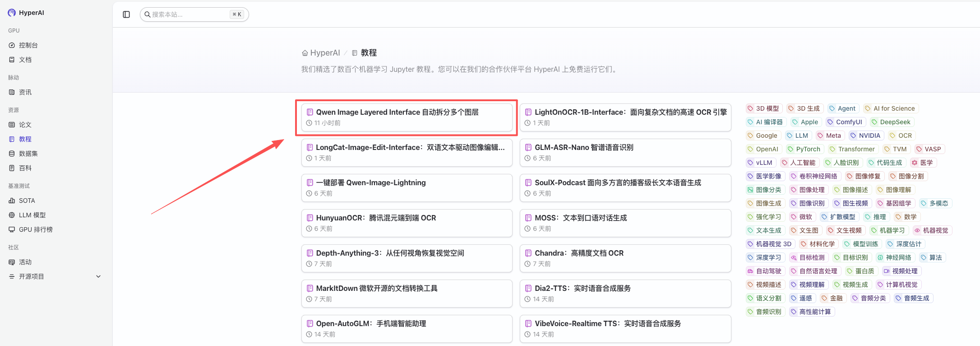Image resolution: width=980 pixels, height=346 pixels.
Task: Click the search magnifier icon
Action: pos(147,14)
